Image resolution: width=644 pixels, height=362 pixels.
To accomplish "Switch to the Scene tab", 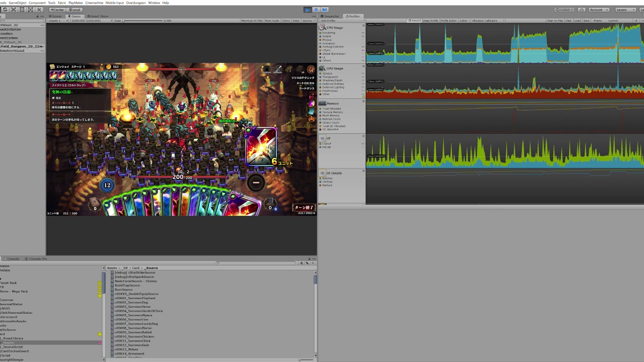I will pos(55,16).
